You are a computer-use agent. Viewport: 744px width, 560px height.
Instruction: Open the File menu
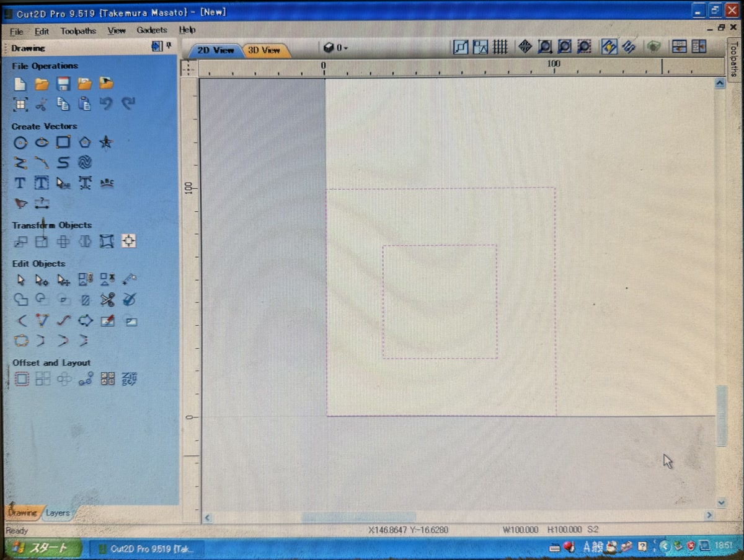[17, 30]
